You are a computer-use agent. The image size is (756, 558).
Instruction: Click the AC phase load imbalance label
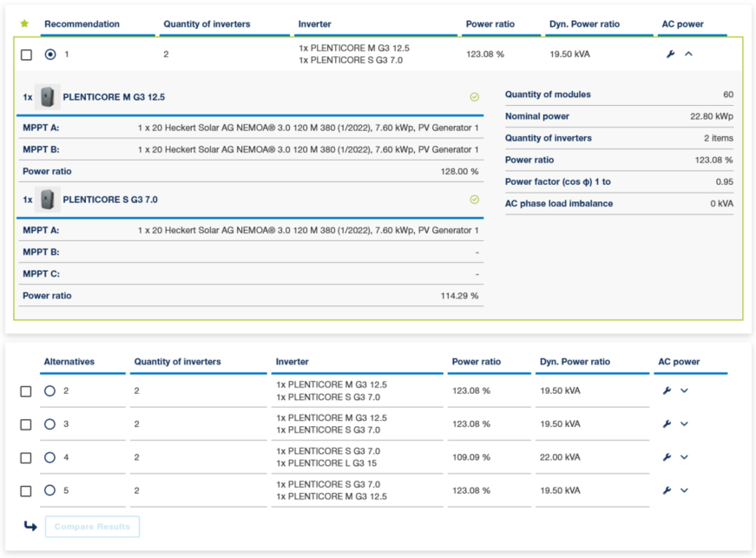559,203
